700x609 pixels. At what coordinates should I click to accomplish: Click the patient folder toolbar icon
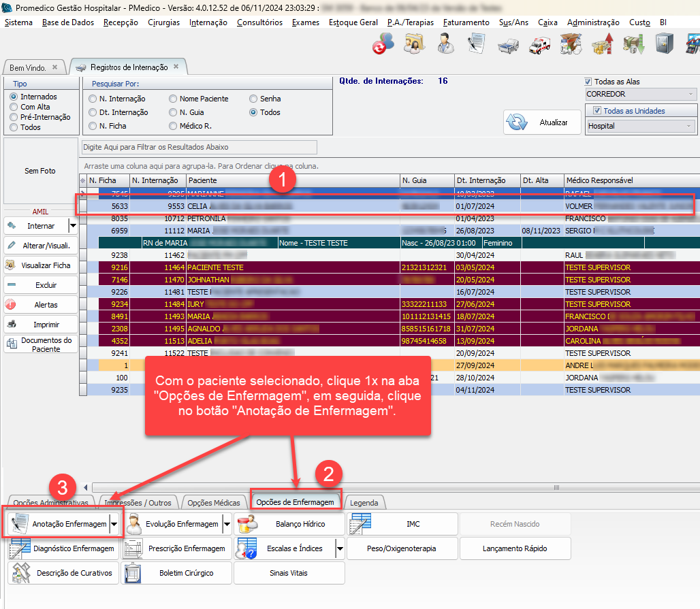(414, 44)
